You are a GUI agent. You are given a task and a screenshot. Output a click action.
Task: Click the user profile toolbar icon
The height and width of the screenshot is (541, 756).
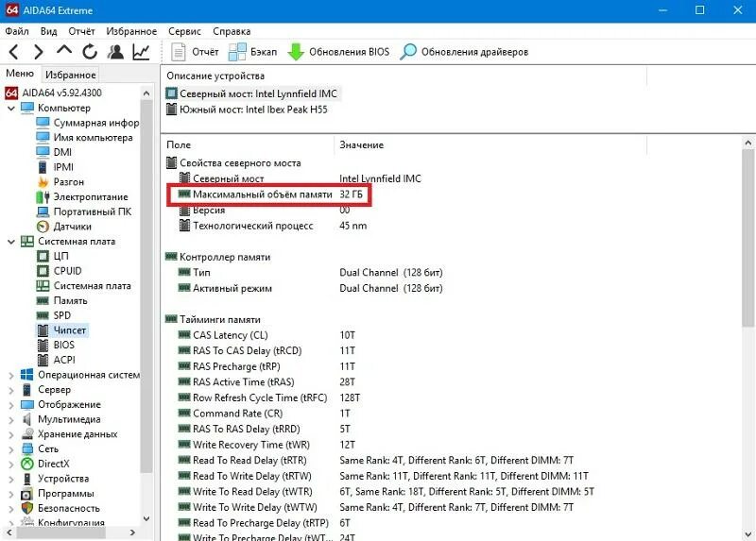click(x=115, y=52)
